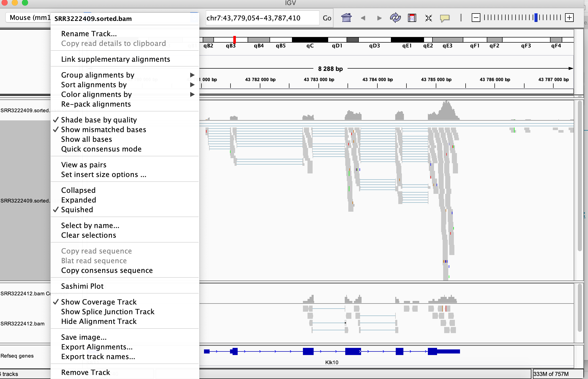The height and width of the screenshot is (379, 588).
Task: Select Squished display mode
Action: point(77,210)
